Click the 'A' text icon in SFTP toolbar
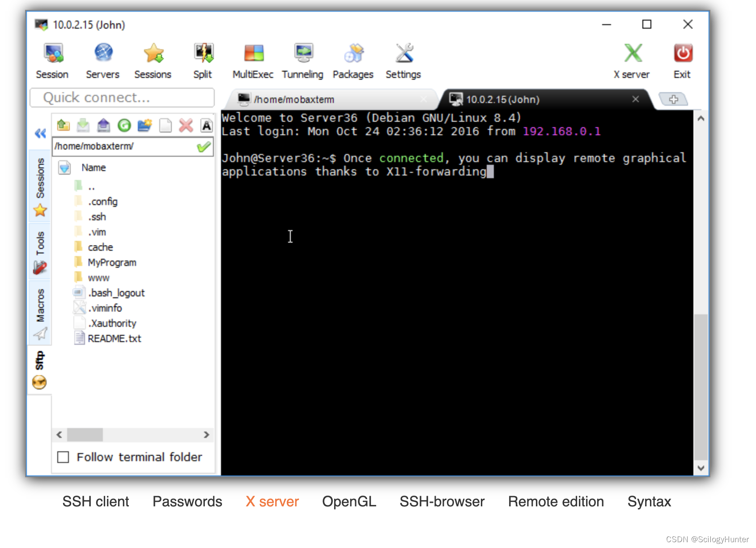Image resolution: width=756 pixels, height=548 pixels. [x=206, y=125]
